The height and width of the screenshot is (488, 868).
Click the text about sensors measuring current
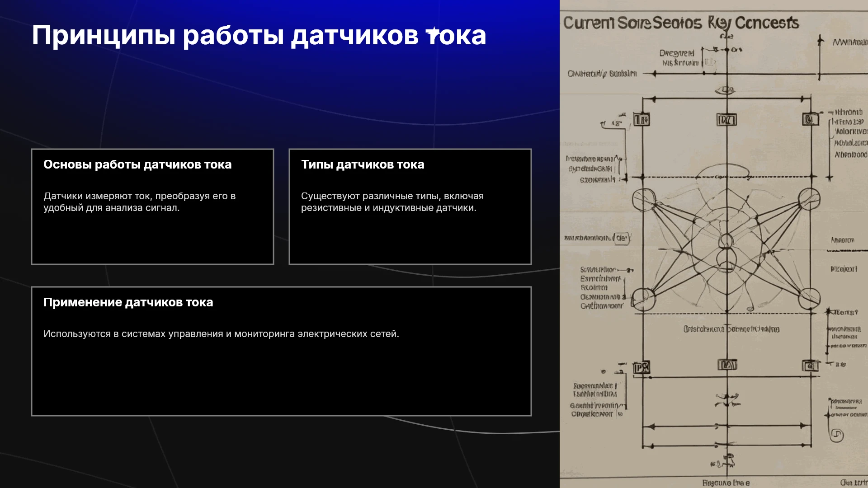pos(140,202)
